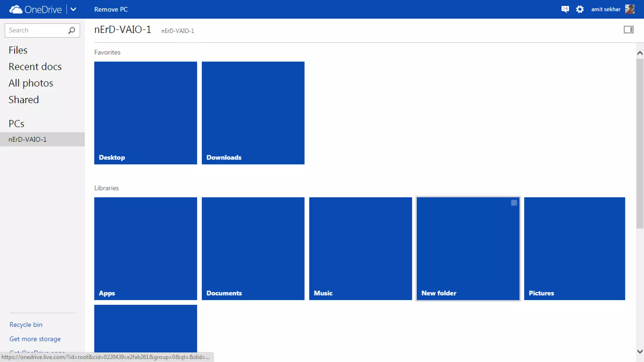
Task: Go to Files in sidebar
Action: 18,50
